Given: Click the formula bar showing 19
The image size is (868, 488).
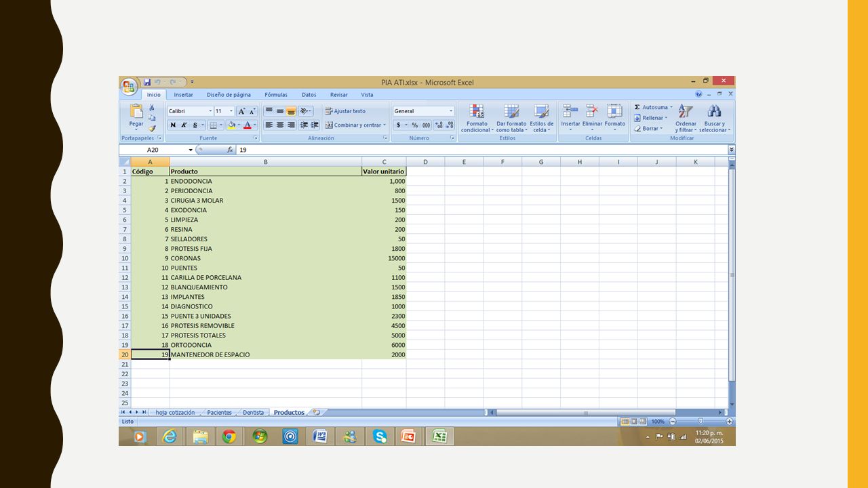Looking at the screenshot, I should point(481,150).
